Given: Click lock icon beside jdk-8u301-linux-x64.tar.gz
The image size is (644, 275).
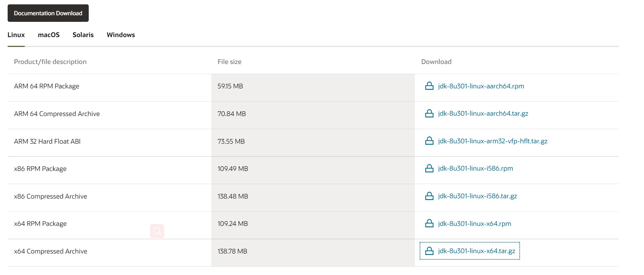Looking at the screenshot, I should 429,251.
